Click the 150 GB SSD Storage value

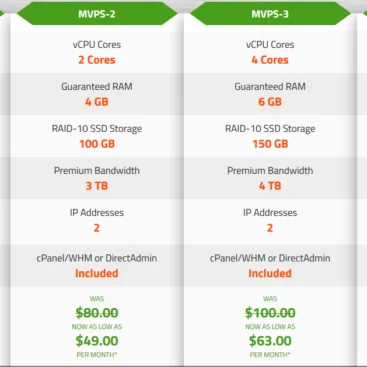pyautogui.click(x=270, y=144)
